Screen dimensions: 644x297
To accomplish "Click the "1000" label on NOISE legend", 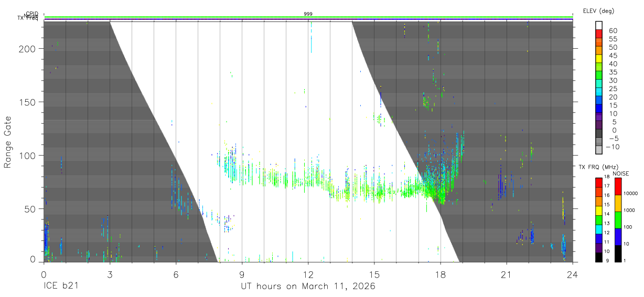I will (x=628, y=210).
